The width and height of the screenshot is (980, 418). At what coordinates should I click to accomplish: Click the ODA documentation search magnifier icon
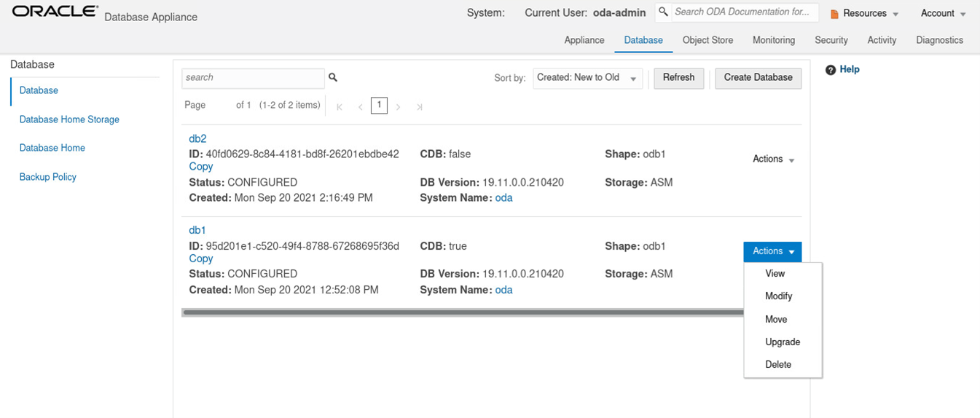click(663, 12)
